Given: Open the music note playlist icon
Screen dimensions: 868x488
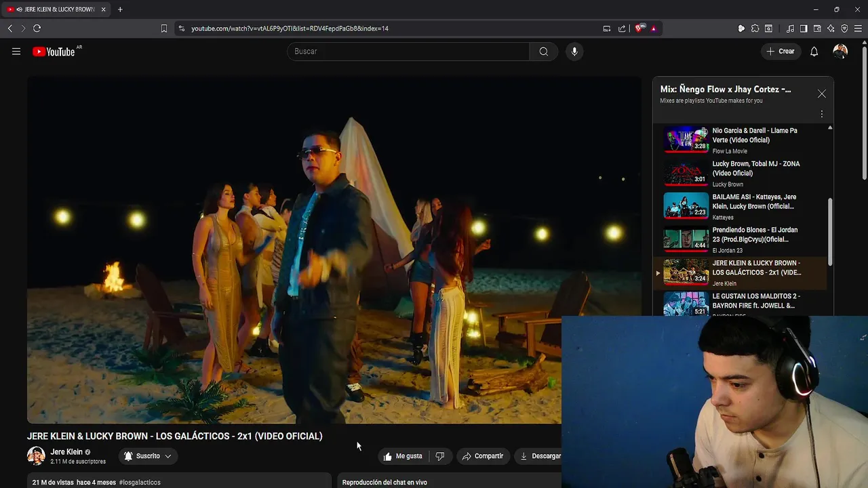Looking at the screenshot, I should point(790,28).
